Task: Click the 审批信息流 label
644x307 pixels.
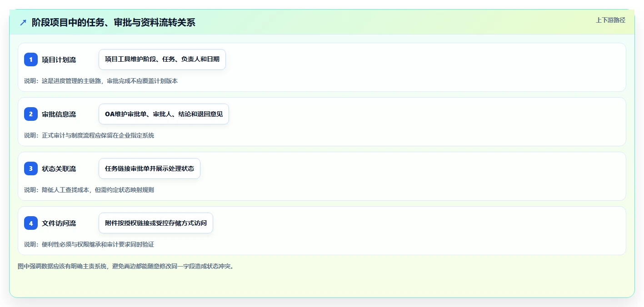Action: click(x=59, y=114)
